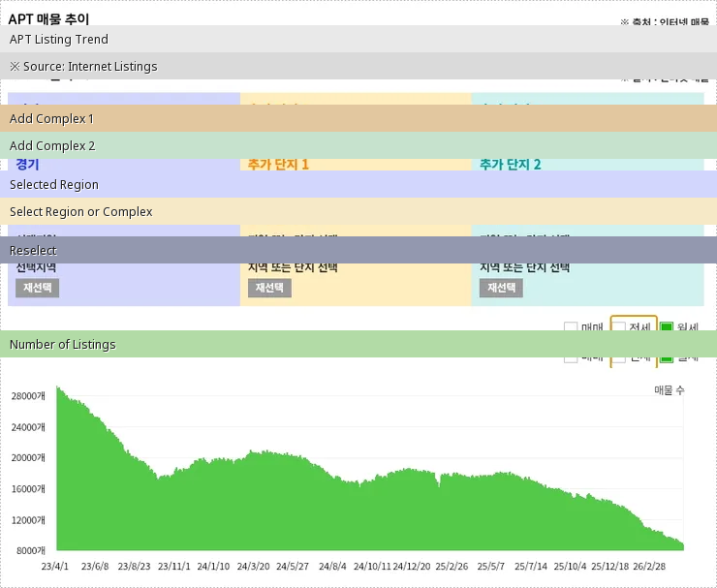Open the 'Selected Region' bar

[x=358, y=184]
